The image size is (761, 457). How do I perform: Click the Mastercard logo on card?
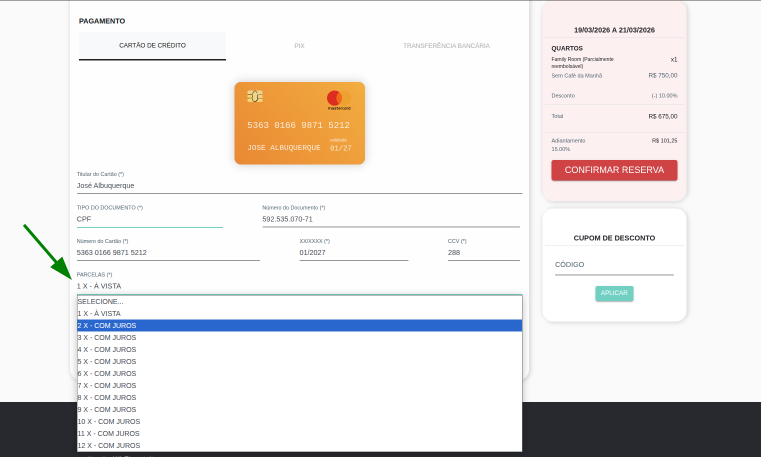click(x=339, y=97)
